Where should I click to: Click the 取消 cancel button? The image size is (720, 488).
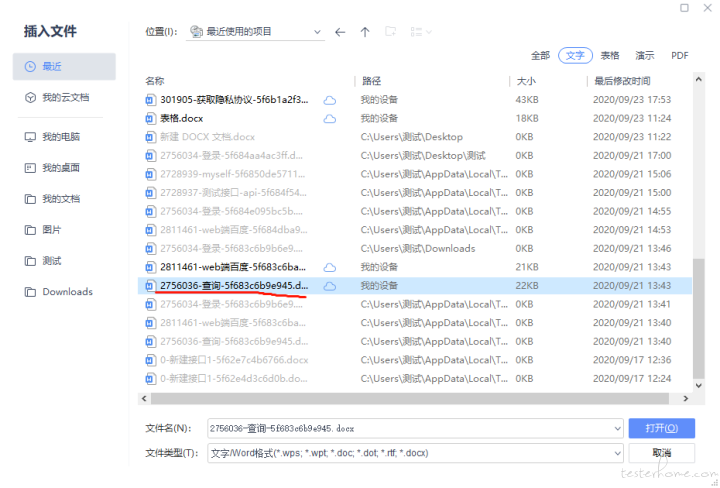pos(662,453)
